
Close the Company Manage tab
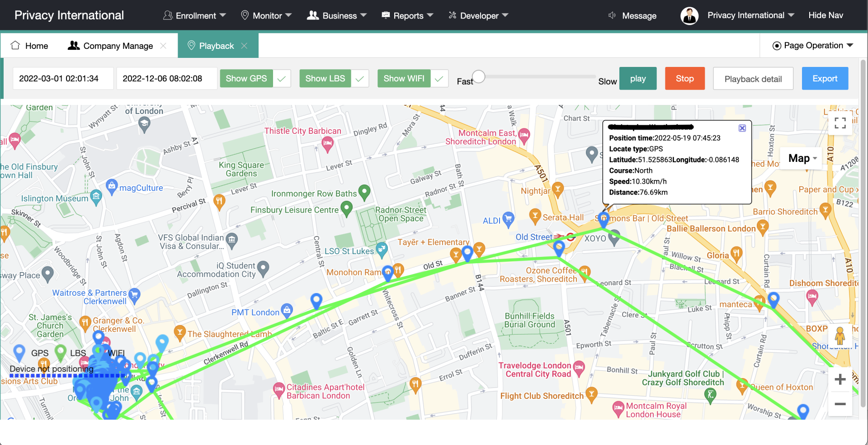coord(163,46)
